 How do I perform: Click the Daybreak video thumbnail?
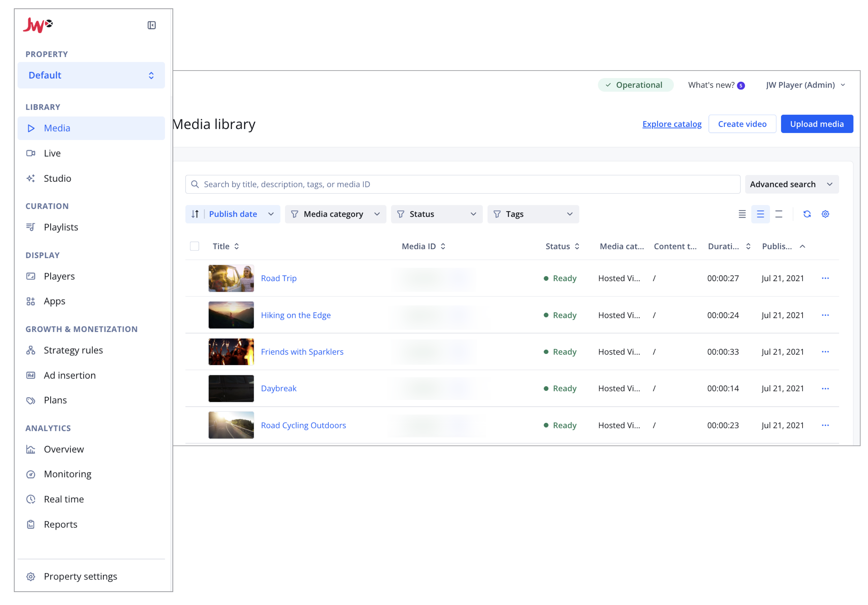pyautogui.click(x=231, y=388)
